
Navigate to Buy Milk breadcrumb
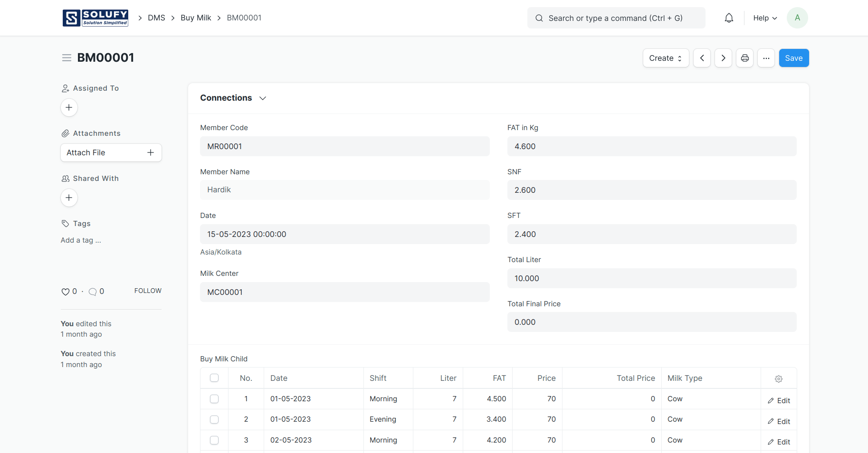[196, 18]
